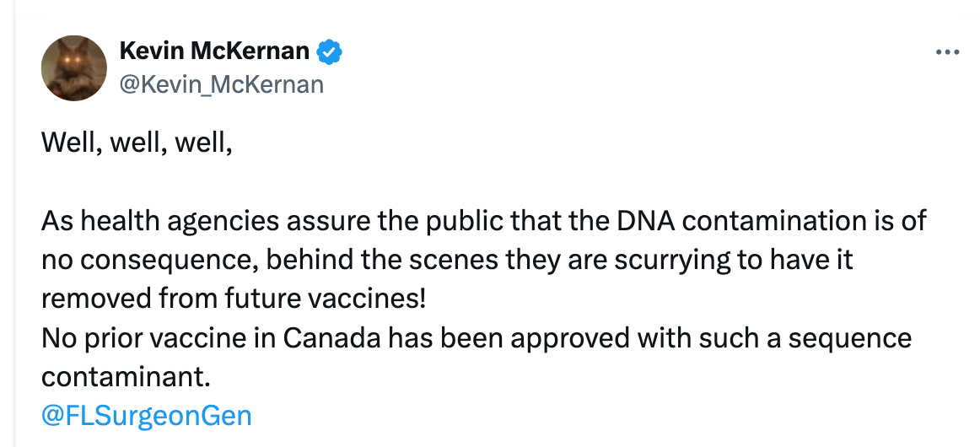Open the tweet's three-dot more options menu

point(948,52)
